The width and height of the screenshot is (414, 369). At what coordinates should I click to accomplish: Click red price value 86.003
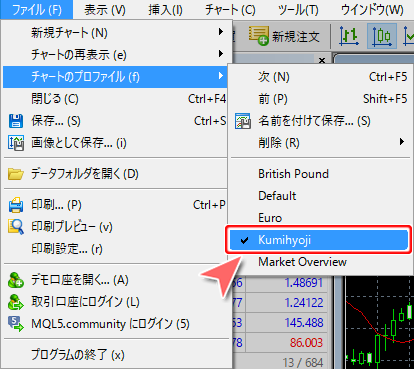tap(306, 343)
